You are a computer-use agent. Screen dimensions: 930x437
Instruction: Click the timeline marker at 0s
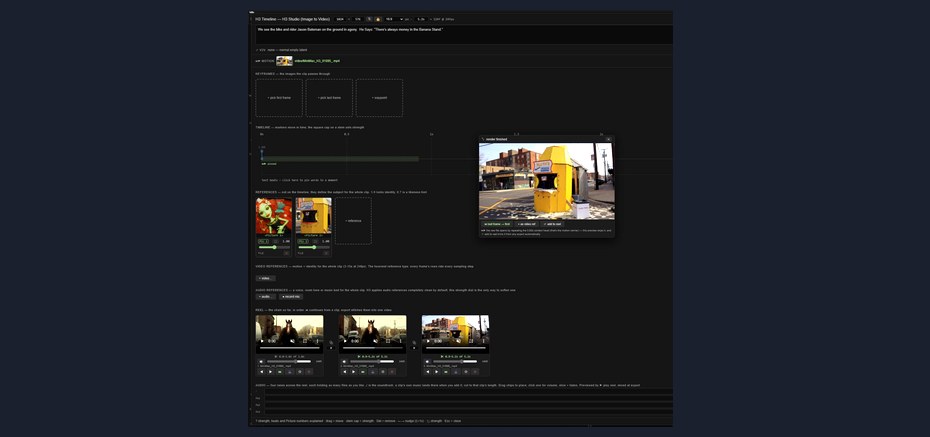coord(262,153)
